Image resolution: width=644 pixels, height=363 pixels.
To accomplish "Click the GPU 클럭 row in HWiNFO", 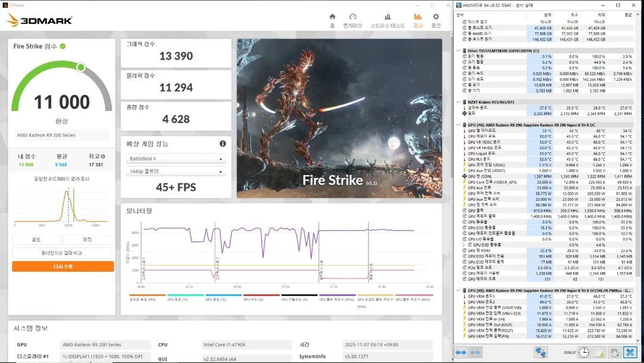I will [x=546, y=211].
